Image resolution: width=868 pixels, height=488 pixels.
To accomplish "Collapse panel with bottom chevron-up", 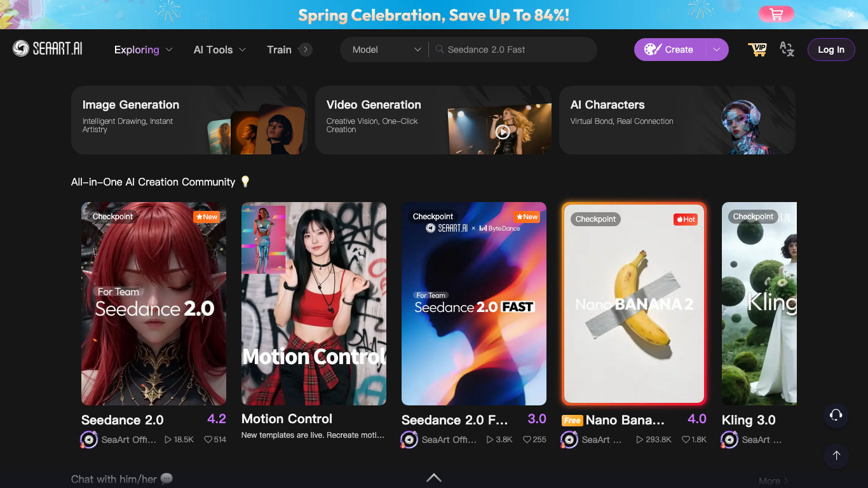I will pyautogui.click(x=434, y=478).
